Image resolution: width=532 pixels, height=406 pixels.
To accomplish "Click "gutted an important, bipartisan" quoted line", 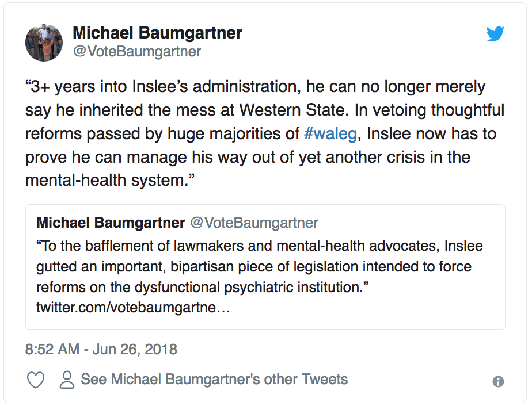I will coord(254,267).
